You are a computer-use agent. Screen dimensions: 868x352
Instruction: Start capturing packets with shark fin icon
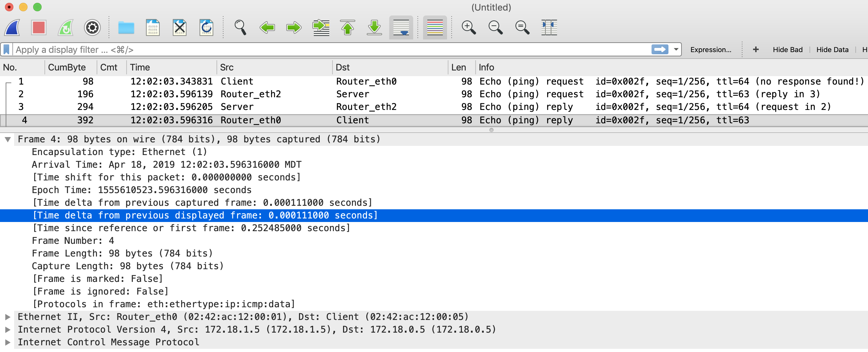12,27
